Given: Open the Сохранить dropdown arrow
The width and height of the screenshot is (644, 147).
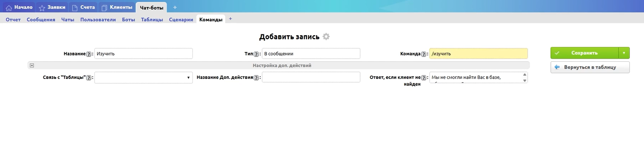Looking at the screenshot, I should click(x=624, y=53).
